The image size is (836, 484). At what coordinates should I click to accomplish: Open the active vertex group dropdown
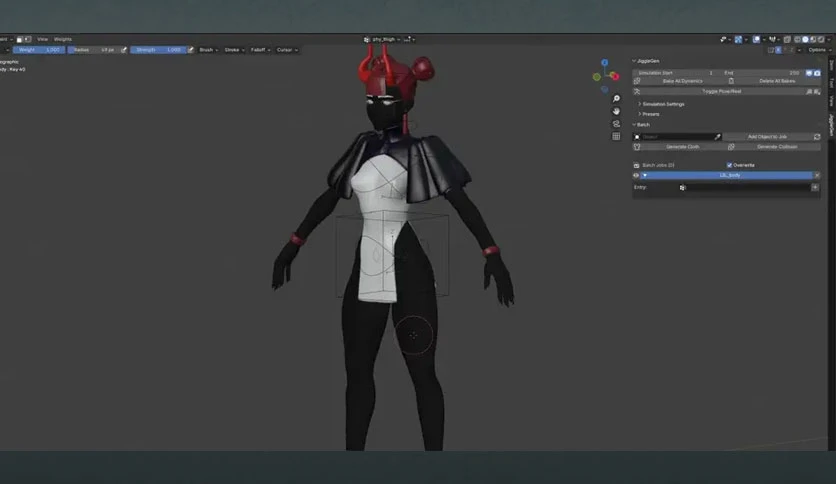point(382,39)
